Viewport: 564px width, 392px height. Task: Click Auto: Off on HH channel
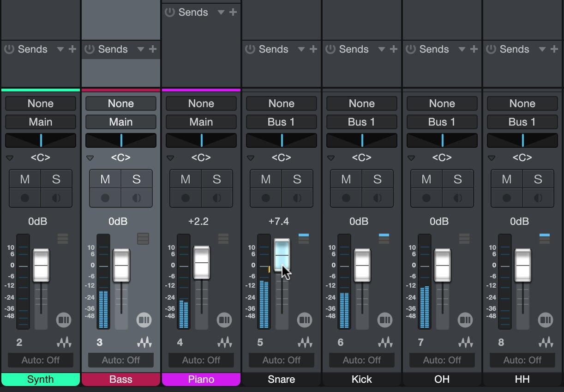point(522,360)
